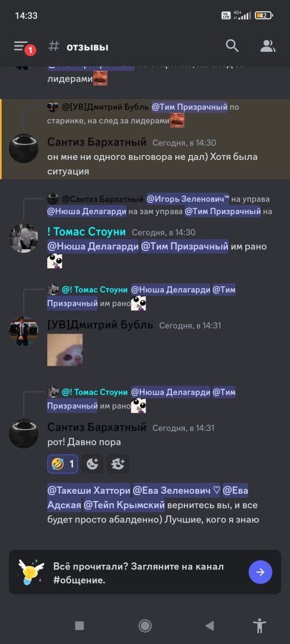Open the ! Томас Стоуни avatar
The image size is (290, 644).
pyautogui.click(x=23, y=238)
